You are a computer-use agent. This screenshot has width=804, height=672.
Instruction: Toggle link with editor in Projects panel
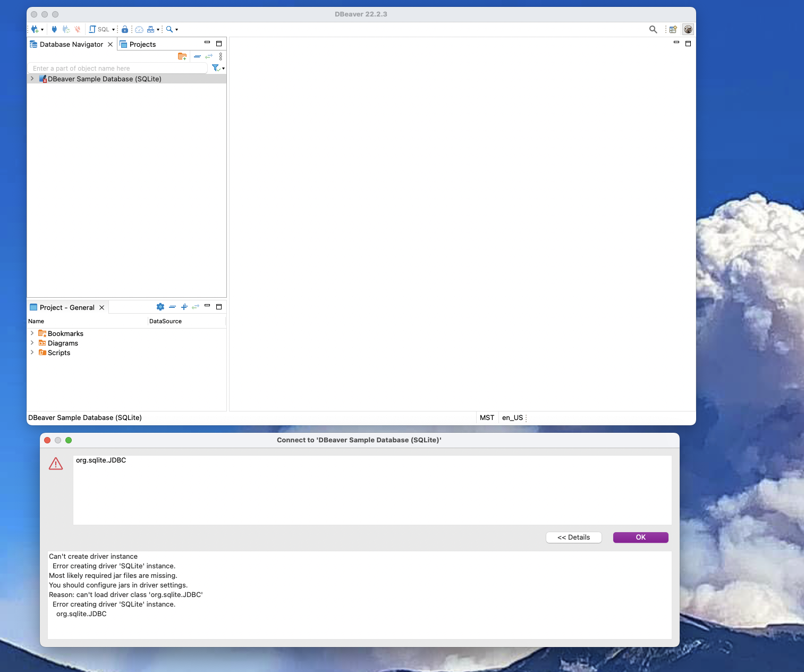pyautogui.click(x=208, y=56)
